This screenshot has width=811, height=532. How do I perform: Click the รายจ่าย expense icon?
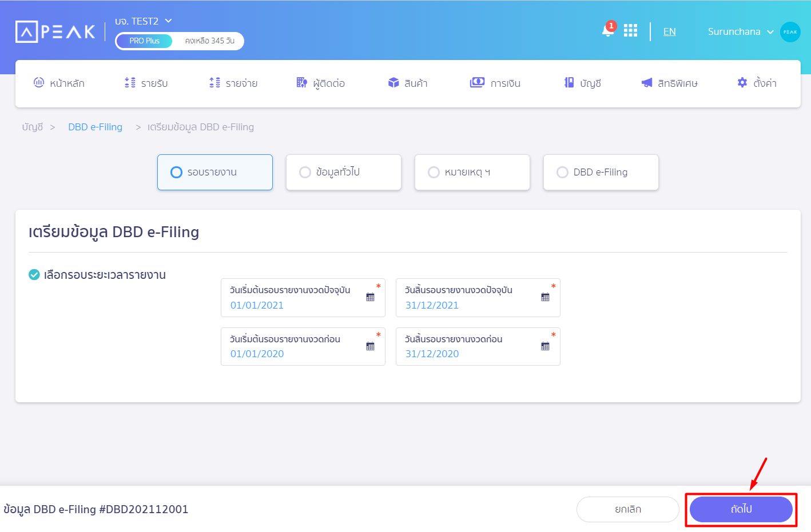click(x=215, y=82)
